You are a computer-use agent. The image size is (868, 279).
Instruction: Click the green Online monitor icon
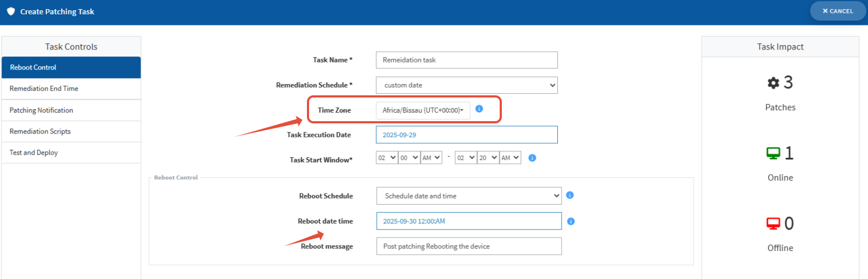click(773, 154)
